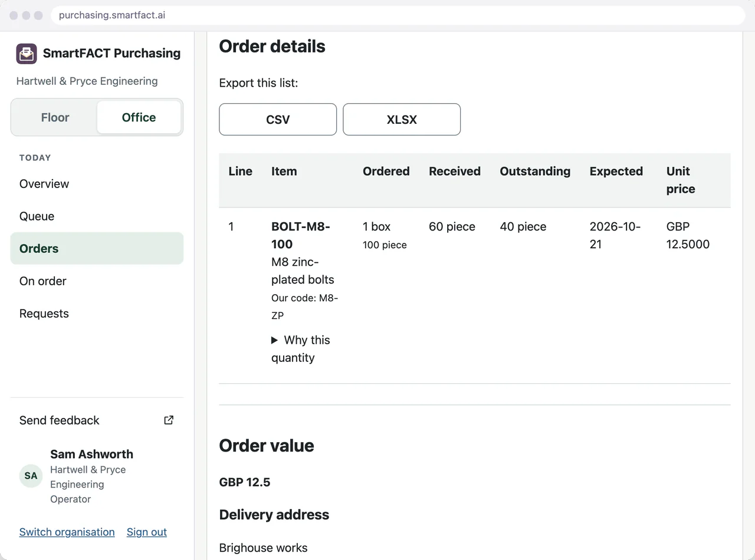Image resolution: width=755 pixels, height=560 pixels.
Task: Click the Sign out link
Action: 147,532
